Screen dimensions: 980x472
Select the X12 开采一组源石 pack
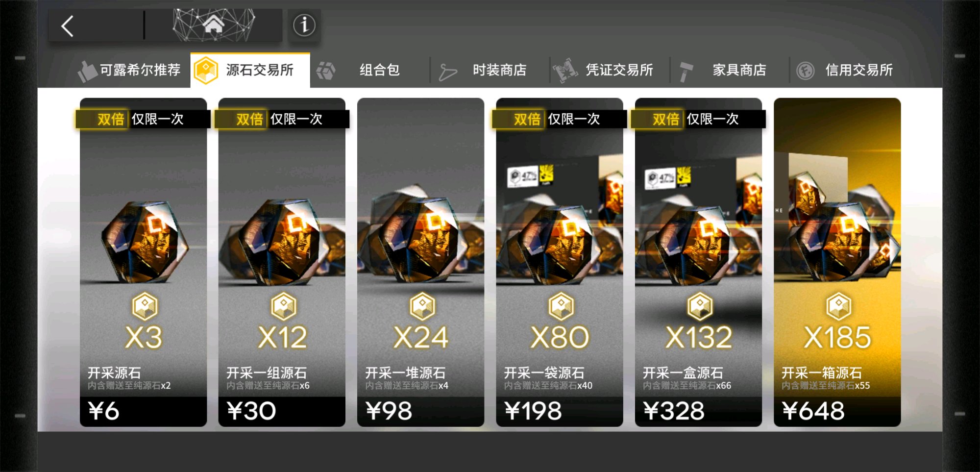282,262
